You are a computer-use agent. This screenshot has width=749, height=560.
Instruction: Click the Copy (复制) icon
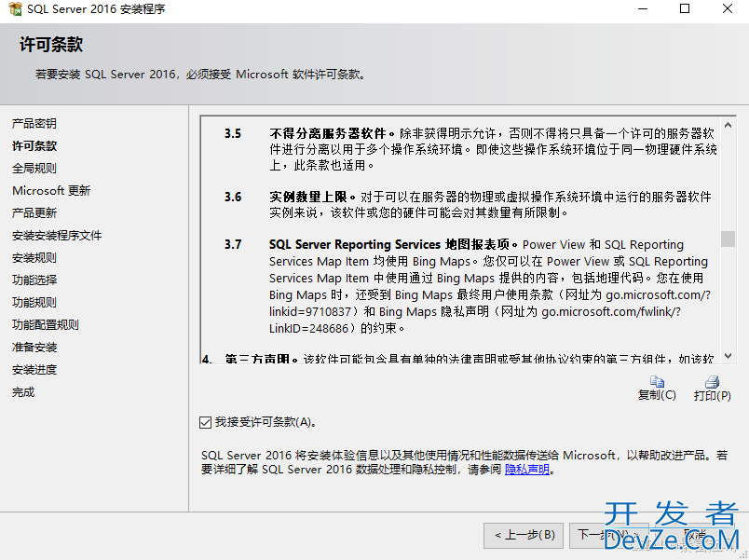tap(657, 381)
